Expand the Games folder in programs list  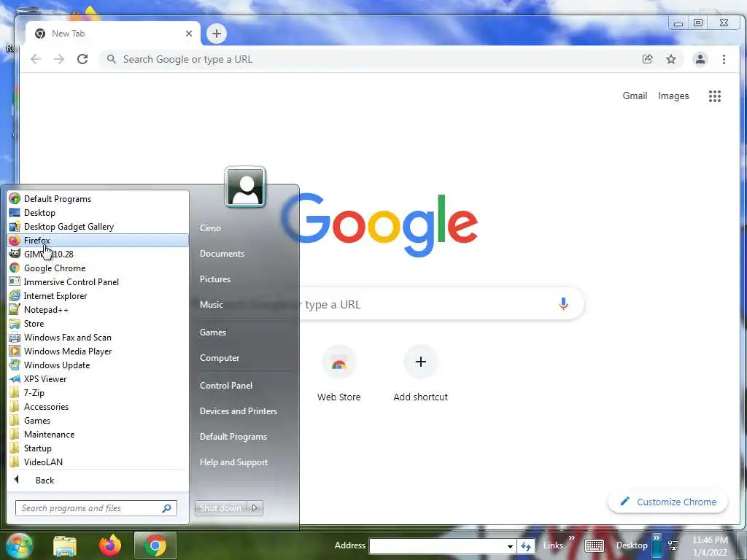click(x=98, y=421)
